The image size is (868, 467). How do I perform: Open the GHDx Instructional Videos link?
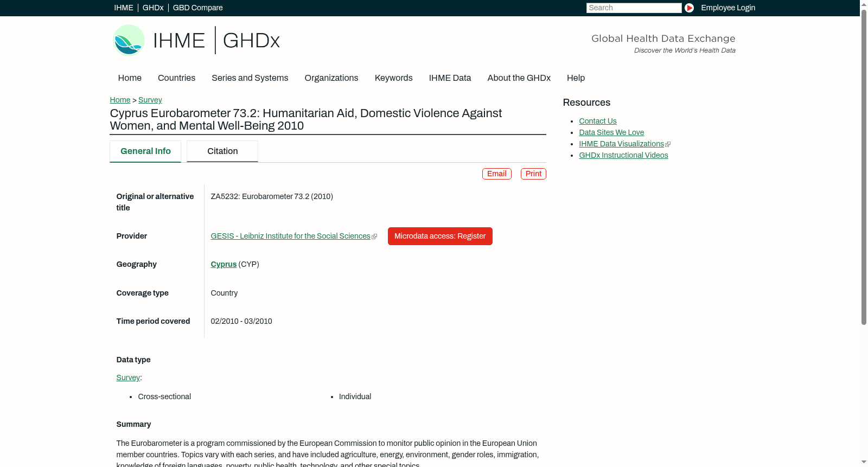(623, 155)
